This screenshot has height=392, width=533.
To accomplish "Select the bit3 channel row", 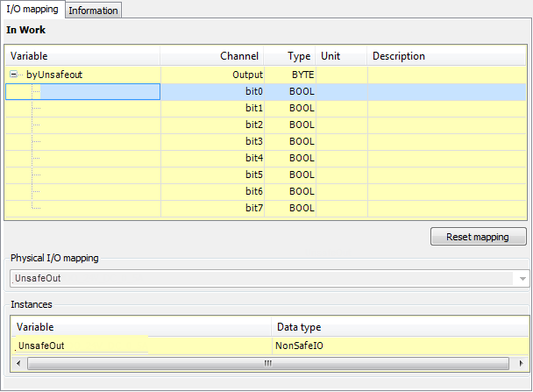I will (254, 142).
